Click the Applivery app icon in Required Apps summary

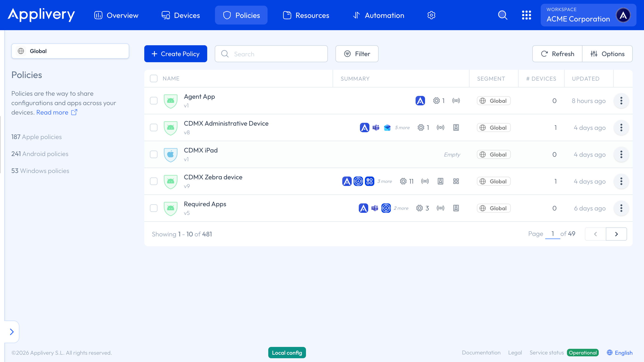pyautogui.click(x=363, y=208)
